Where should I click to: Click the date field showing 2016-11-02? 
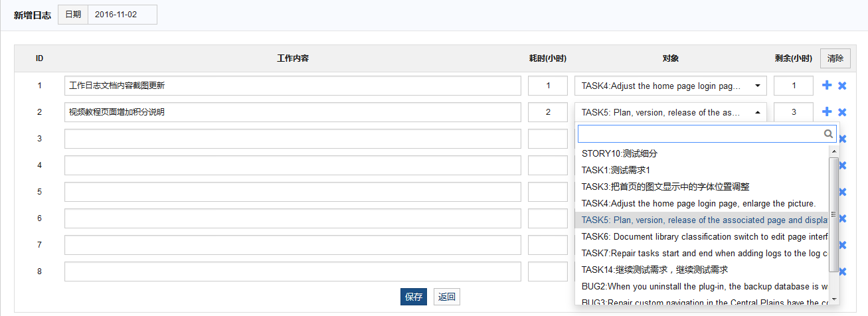pyautogui.click(x=122, y=15)
